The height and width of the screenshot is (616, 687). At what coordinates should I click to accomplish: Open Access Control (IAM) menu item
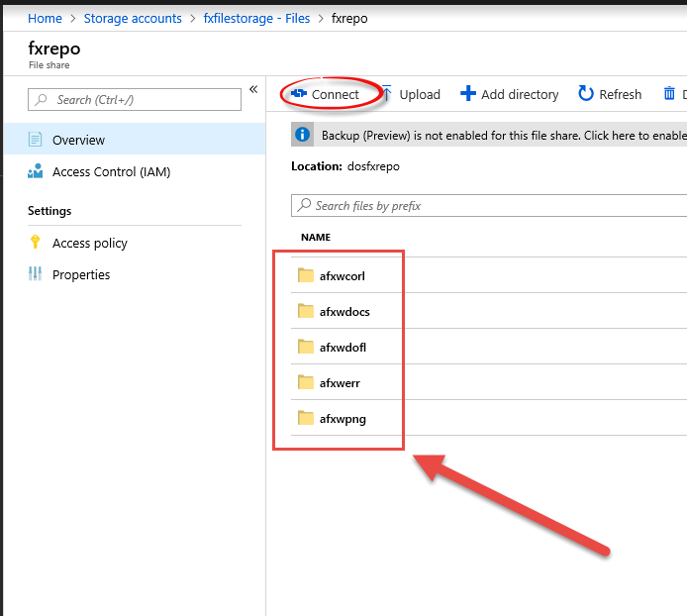(135, 171)
